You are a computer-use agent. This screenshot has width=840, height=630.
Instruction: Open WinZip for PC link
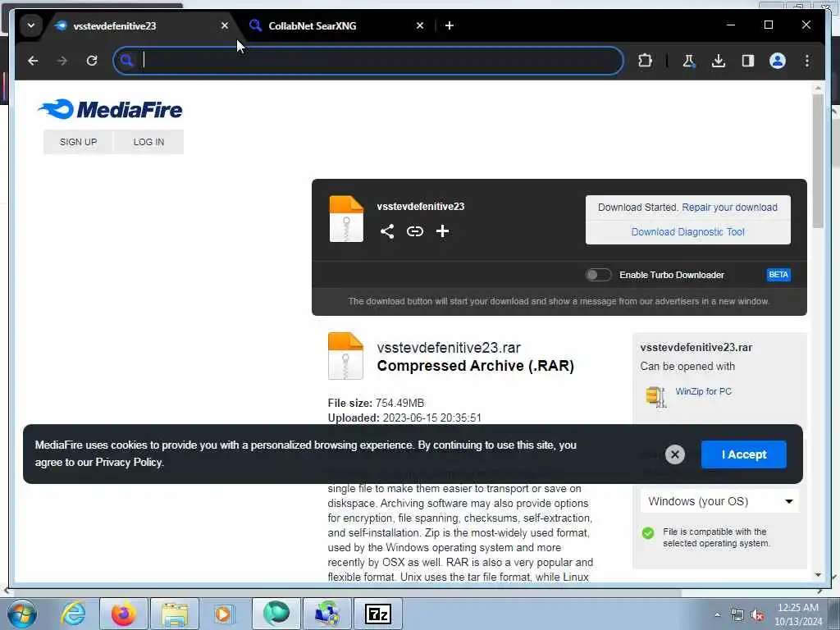point(703,391)
